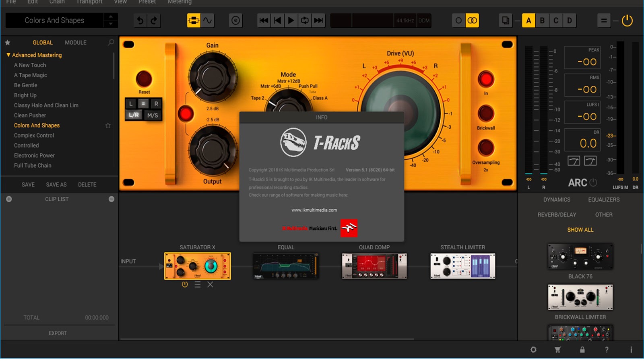644x362 pixels.
Task: Select the EQUAL module thumbnail
Action: (286, 266)
